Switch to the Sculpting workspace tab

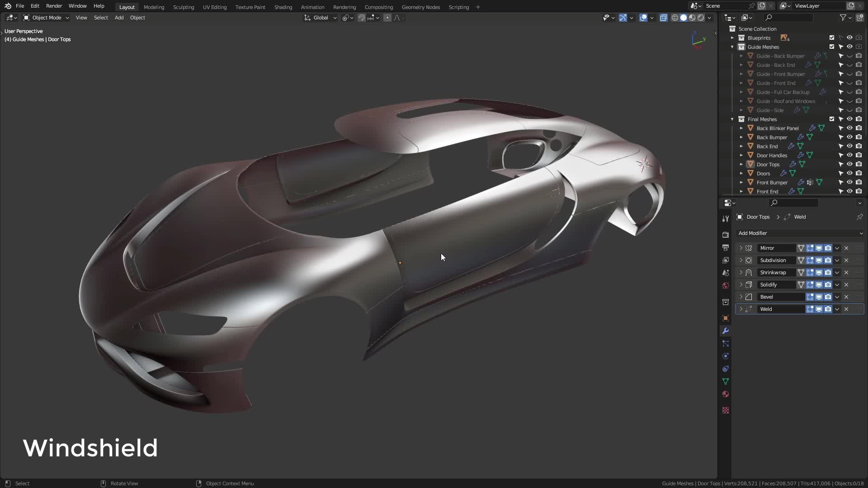point(184,7)
